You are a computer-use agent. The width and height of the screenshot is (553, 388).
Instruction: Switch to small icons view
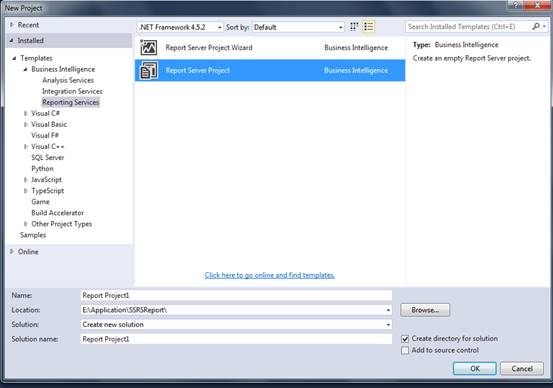pos(354,26)
